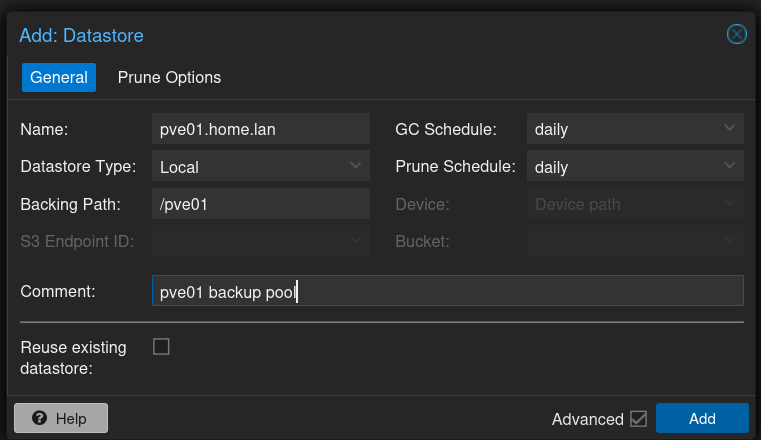Open the Bucket dropdown
761x440 pixels.
[x=635, y=241]
